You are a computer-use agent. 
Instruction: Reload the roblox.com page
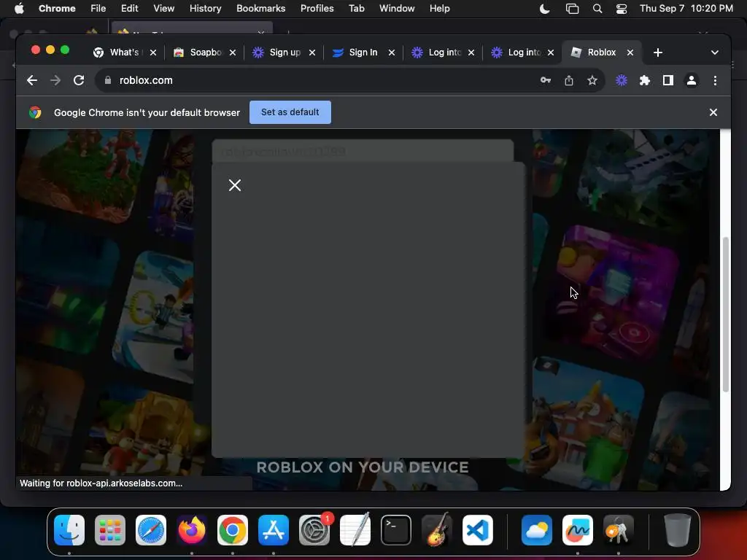79,80
